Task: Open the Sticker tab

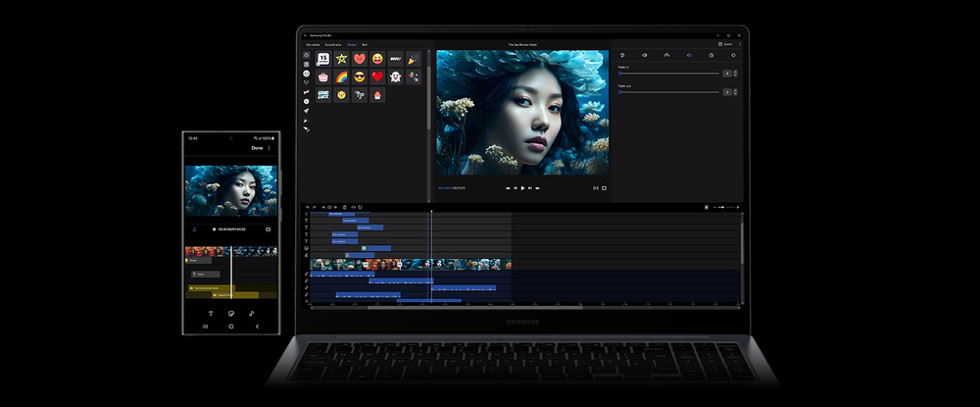Action: [x=351, y=45]
